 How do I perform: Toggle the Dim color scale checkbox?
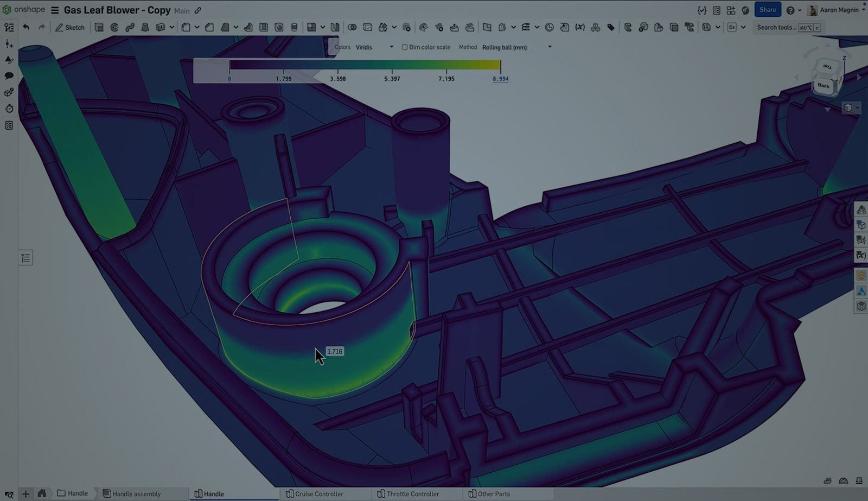[x=405, y=47]
